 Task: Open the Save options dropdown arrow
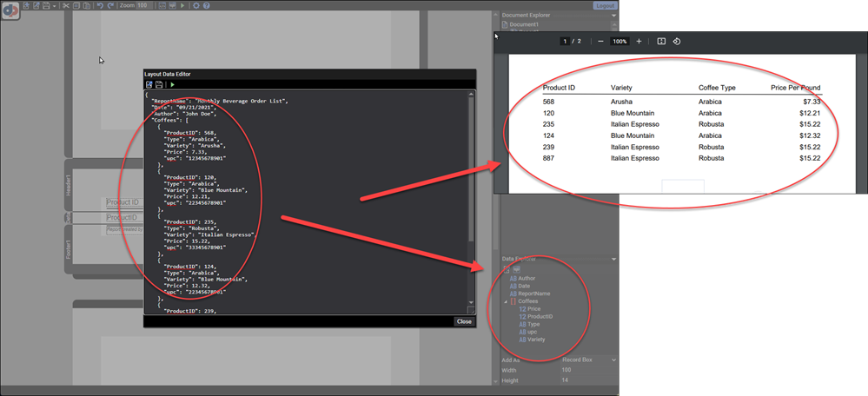pos(55,5)
